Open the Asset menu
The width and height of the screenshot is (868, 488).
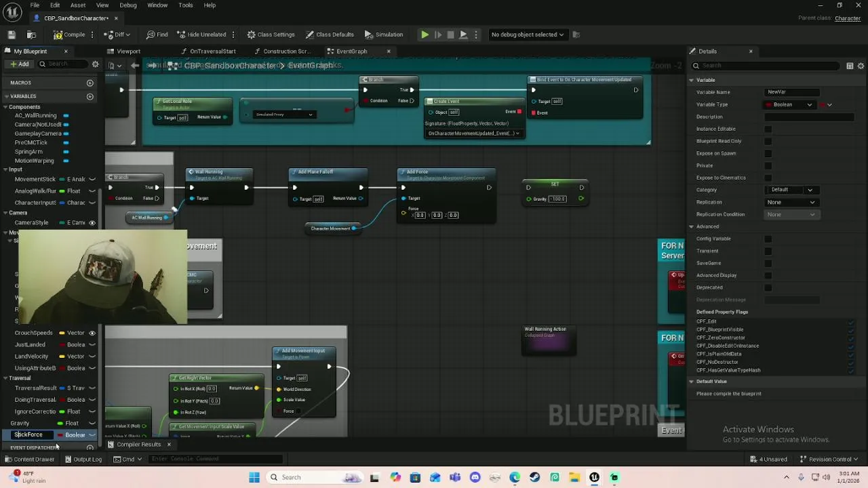tap(78, 5)
